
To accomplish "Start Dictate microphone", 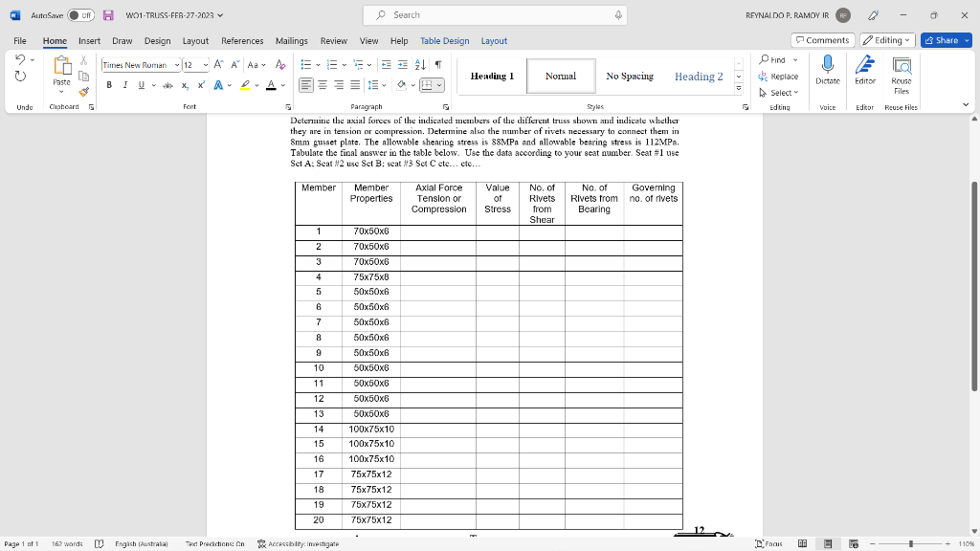I will point(828,71).
